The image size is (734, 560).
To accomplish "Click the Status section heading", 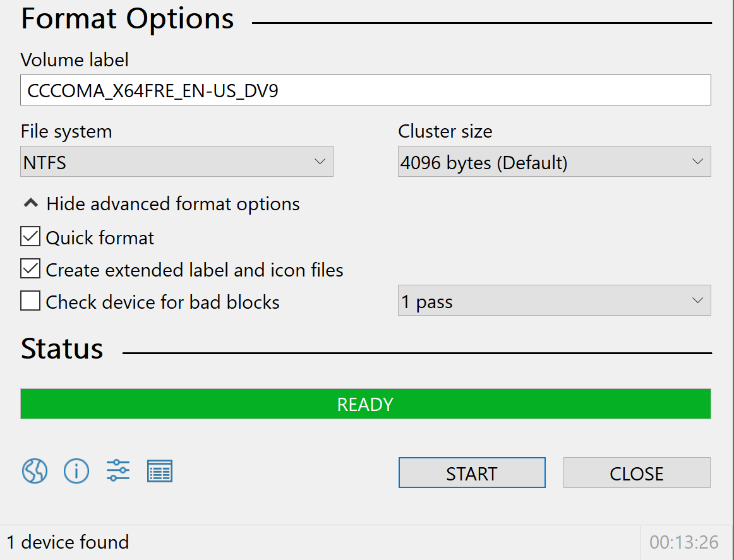I will (x=62, y=349).
